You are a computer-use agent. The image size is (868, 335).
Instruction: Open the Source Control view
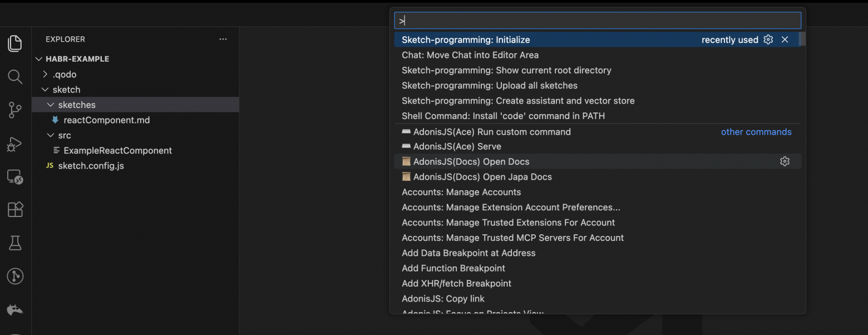[15, 110]
